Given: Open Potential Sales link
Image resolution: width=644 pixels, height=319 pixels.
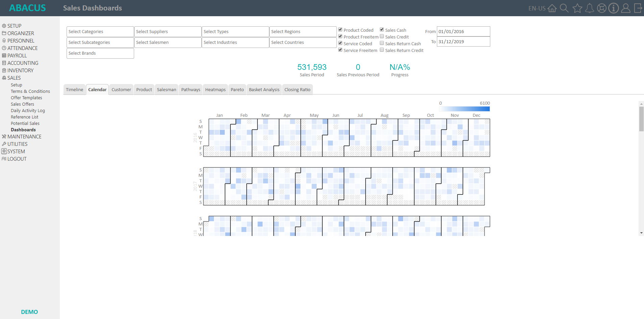Looking at the screenshot, I should click(25, 123).
